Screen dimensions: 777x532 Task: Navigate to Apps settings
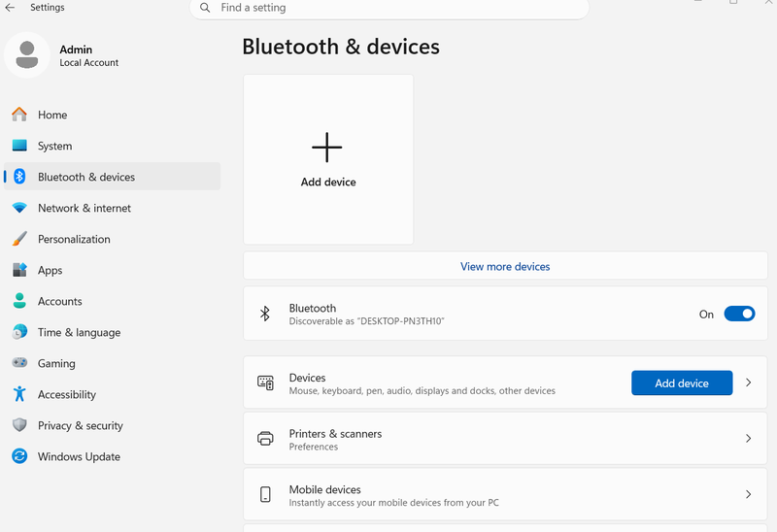point(112,270)
